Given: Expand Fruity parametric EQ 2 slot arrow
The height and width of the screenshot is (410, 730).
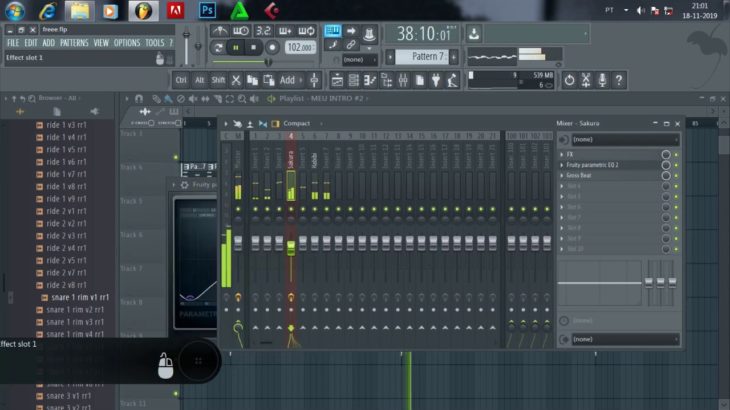Looking at the screenshot, I should point(562,165).
